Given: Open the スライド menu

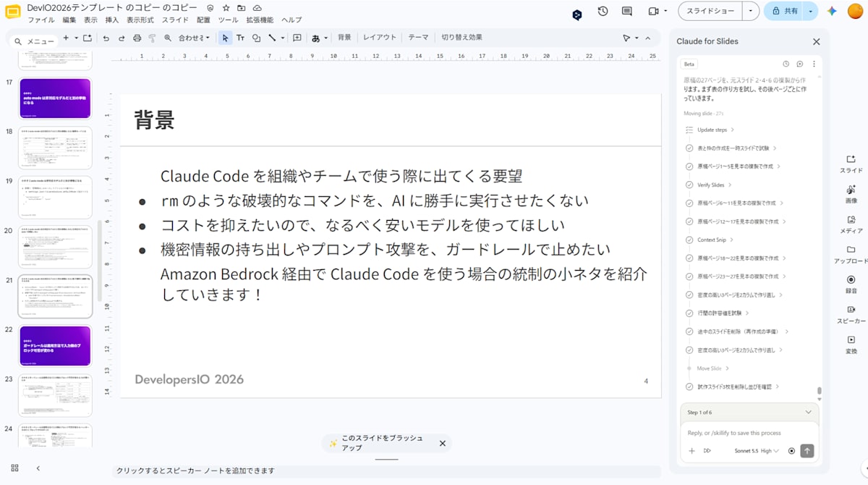Looking at the screenshot, I should coord(176,20).
